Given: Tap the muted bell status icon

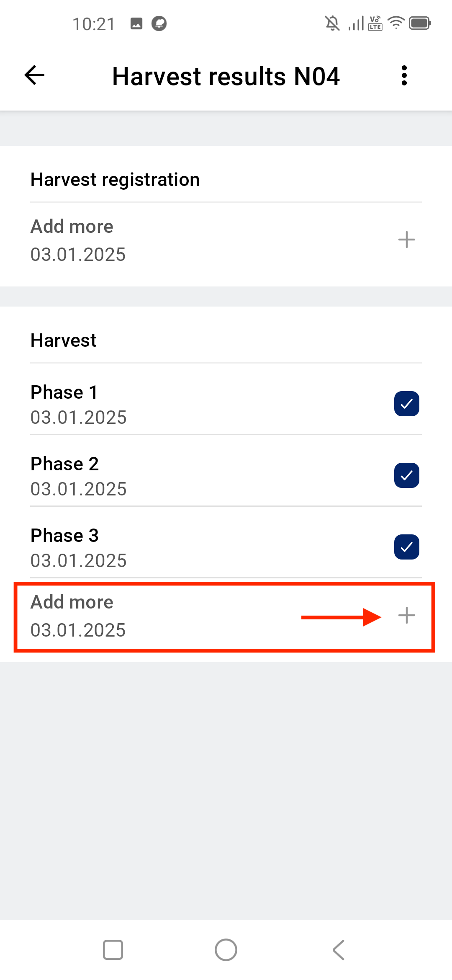Looking at the screenshot, I should pyautogui.click(x=332, y=23).
